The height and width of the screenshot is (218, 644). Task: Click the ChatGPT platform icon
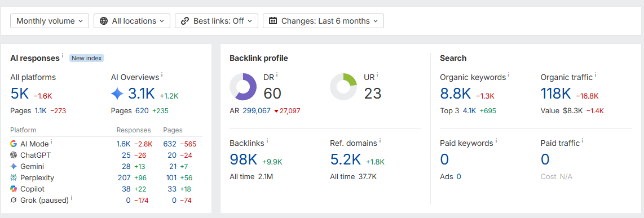[14, 155]
